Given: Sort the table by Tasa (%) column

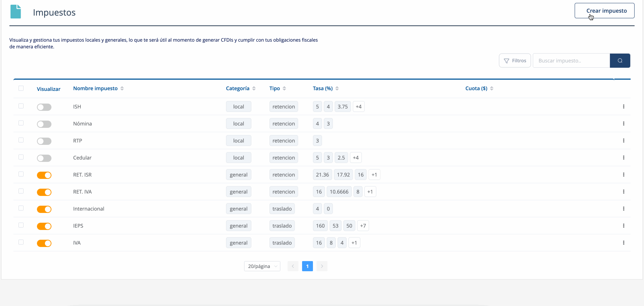Looking at the screenshot, I should 326,88.
